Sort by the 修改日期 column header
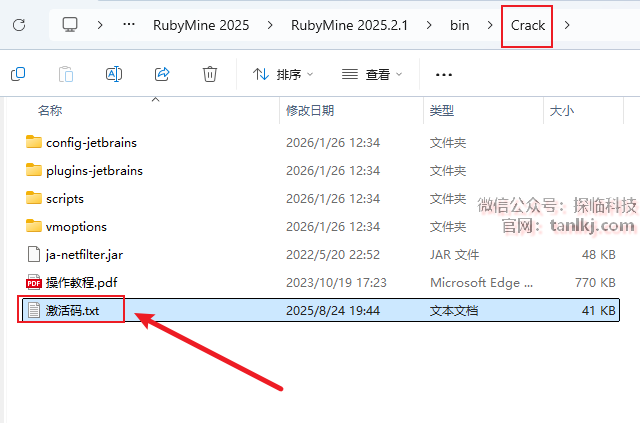The width and height of the screenshot is (640, 423). [310, 110]
